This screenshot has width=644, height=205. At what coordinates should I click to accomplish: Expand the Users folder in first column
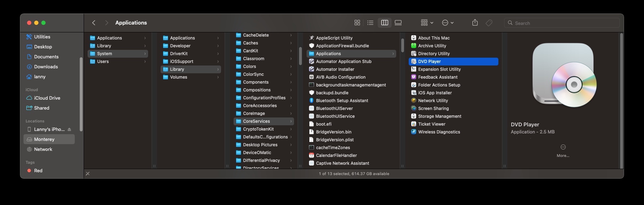(145, 62)
